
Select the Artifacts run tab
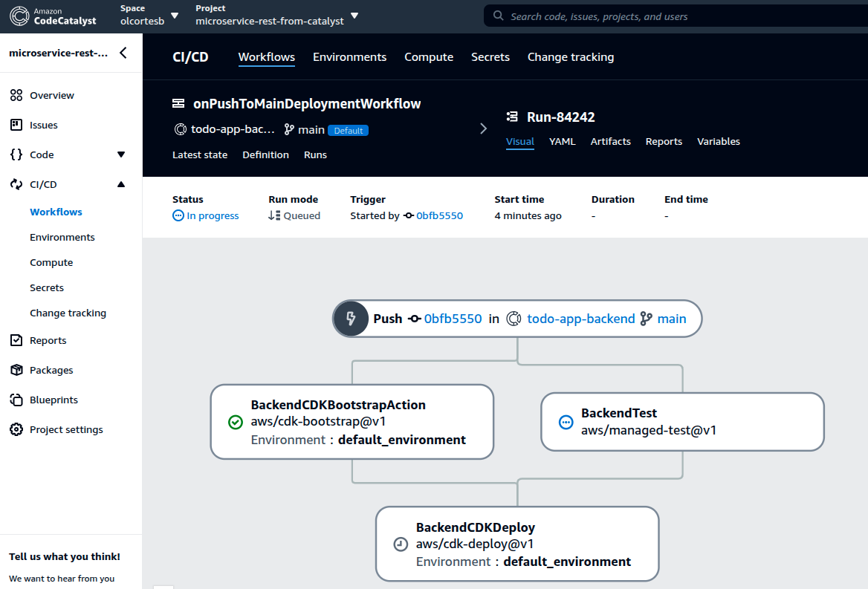pyautogui.click(x=610, y=142)
